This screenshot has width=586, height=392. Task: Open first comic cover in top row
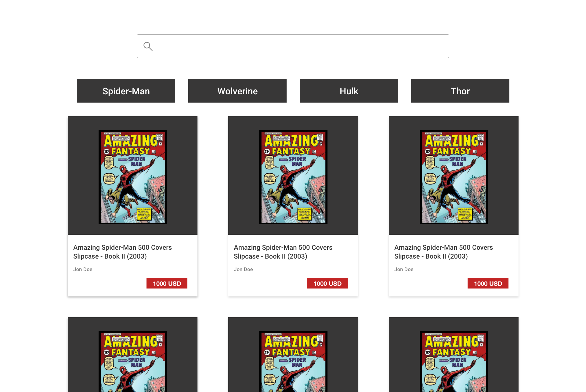pyautogui.click(x=132, y=177)
